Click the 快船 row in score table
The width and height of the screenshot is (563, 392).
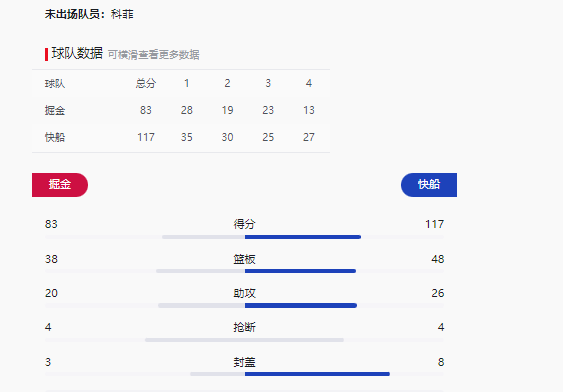[x=181, y=137]
